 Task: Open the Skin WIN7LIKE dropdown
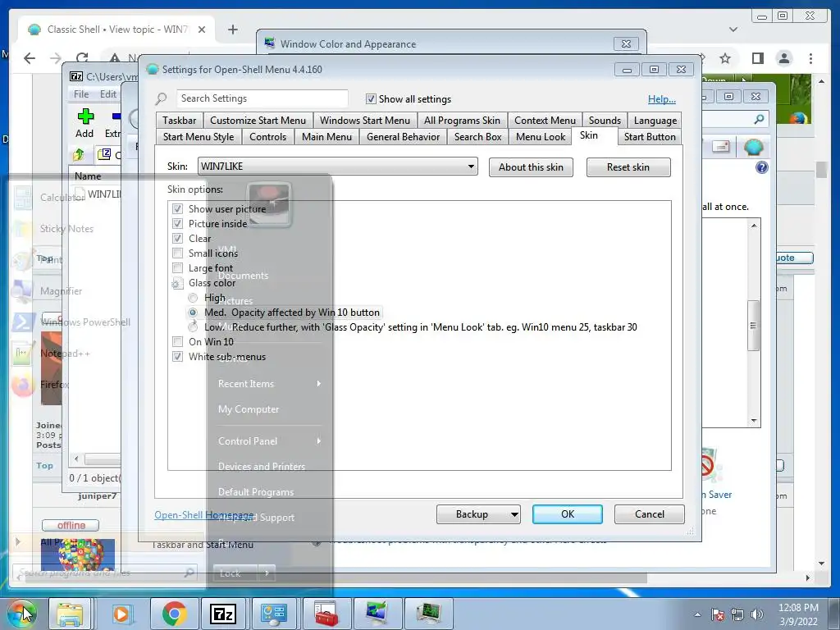337,166
